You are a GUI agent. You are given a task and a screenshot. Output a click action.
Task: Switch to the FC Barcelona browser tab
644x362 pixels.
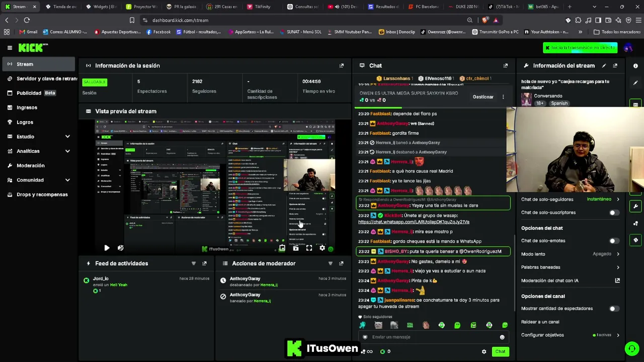pyautogui.click(x=424, y=7)
